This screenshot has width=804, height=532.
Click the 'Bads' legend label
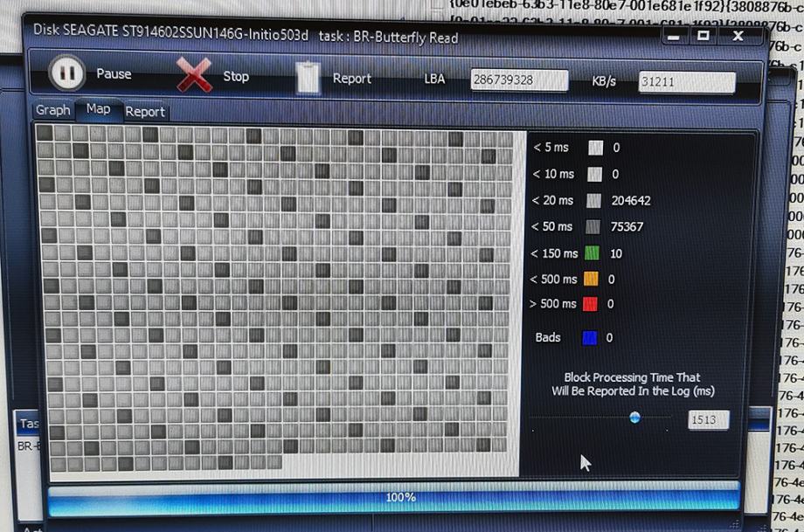pos(548,337)
